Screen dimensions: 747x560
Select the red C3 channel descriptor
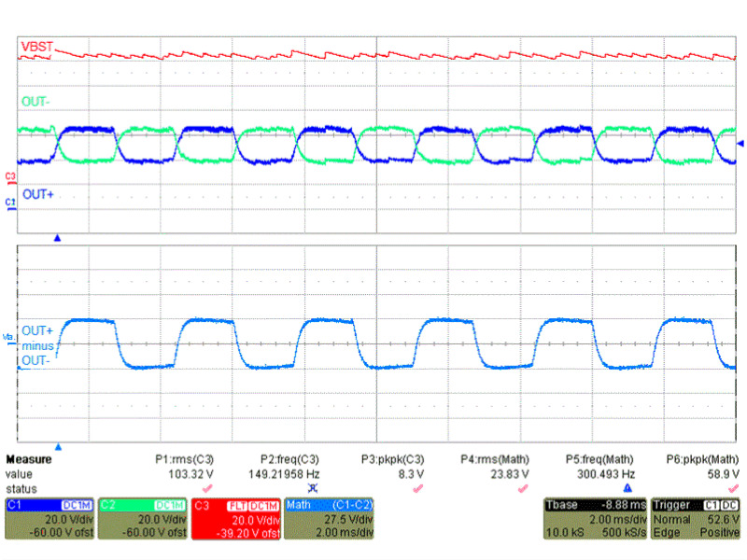(235, 519)
